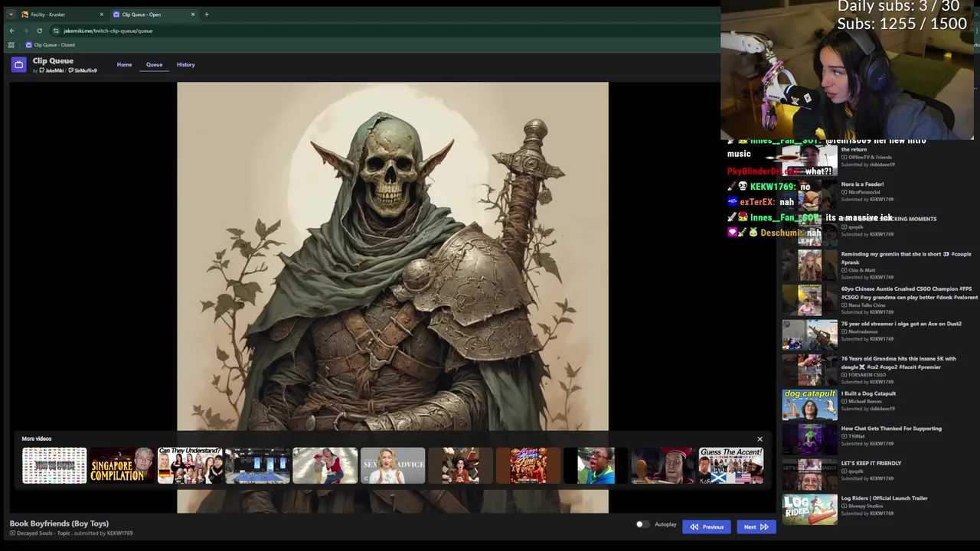Select queued clip Log Riders Official Launch Trailer
The height and width of the screenshot is (551, 980).
click(x=879, y=509)
